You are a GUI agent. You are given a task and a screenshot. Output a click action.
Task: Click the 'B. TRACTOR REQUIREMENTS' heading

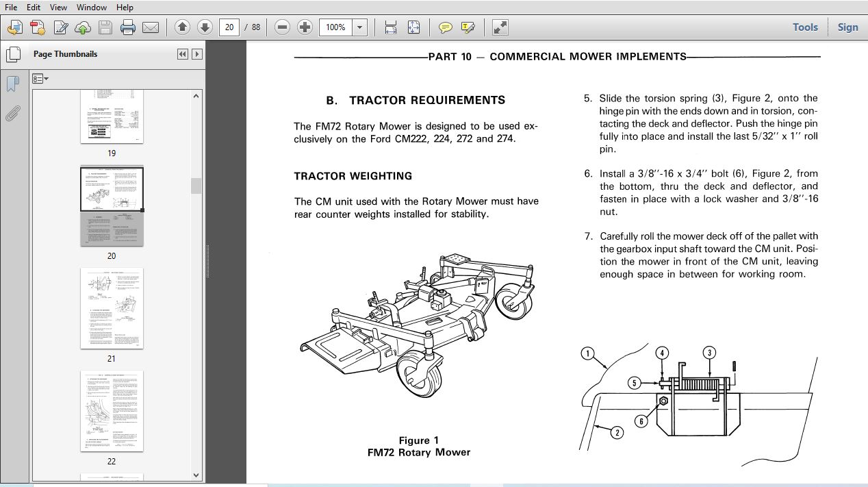click(416, 100)
